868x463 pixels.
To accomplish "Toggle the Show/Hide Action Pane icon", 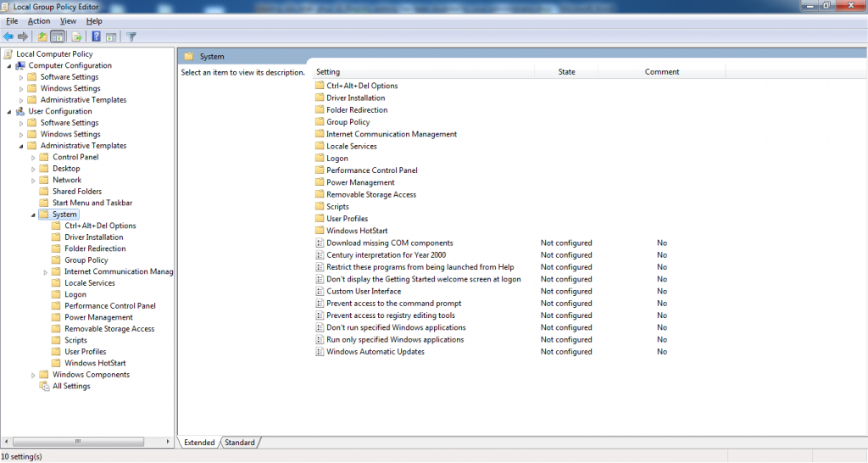I will coord(111,36).
